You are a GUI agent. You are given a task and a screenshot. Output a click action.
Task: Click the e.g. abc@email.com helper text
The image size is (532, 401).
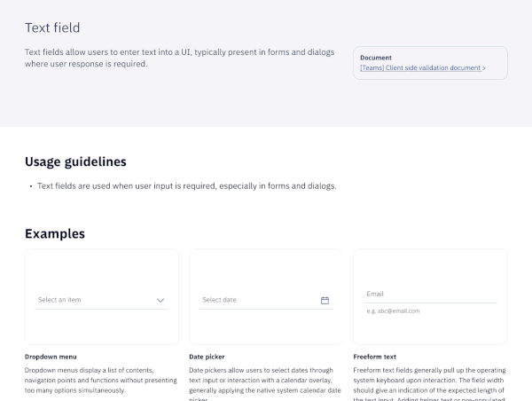(x=393, y=311)
